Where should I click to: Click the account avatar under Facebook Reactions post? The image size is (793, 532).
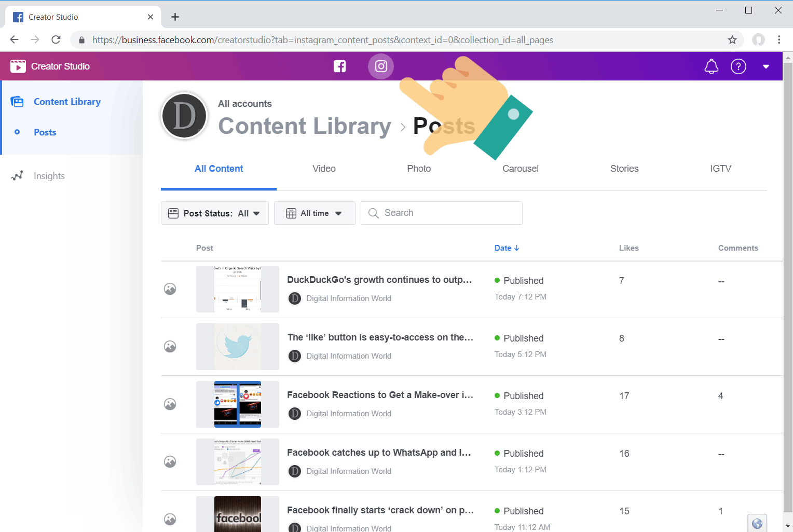click(295, 414)
